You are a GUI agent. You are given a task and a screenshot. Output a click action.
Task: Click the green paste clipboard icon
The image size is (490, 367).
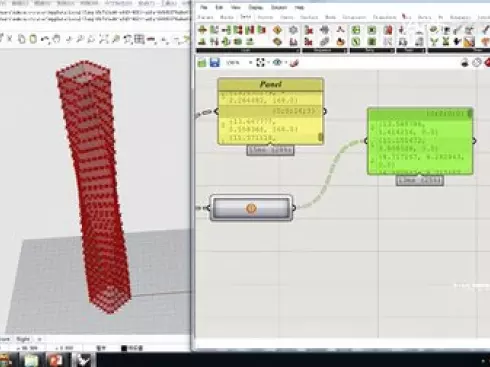33,39
